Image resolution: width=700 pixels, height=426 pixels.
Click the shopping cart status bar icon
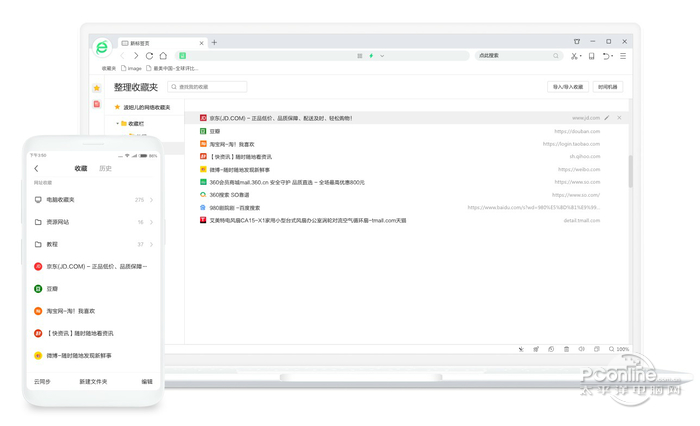(536, 349)
